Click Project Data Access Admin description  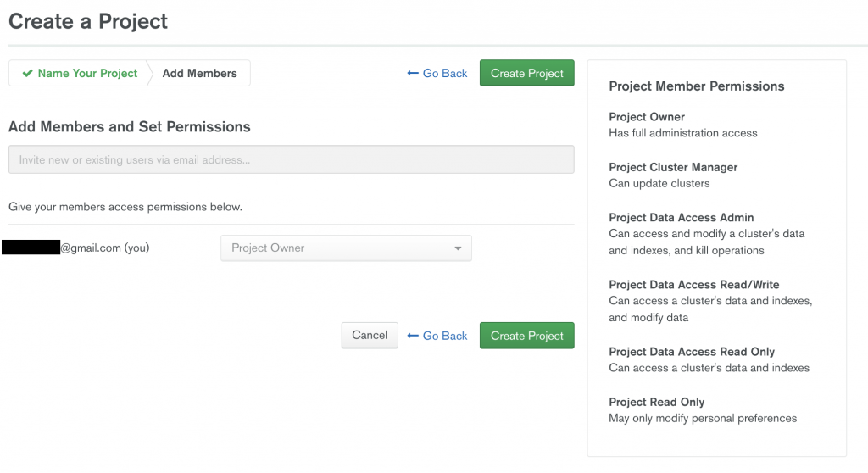[706, 242]
